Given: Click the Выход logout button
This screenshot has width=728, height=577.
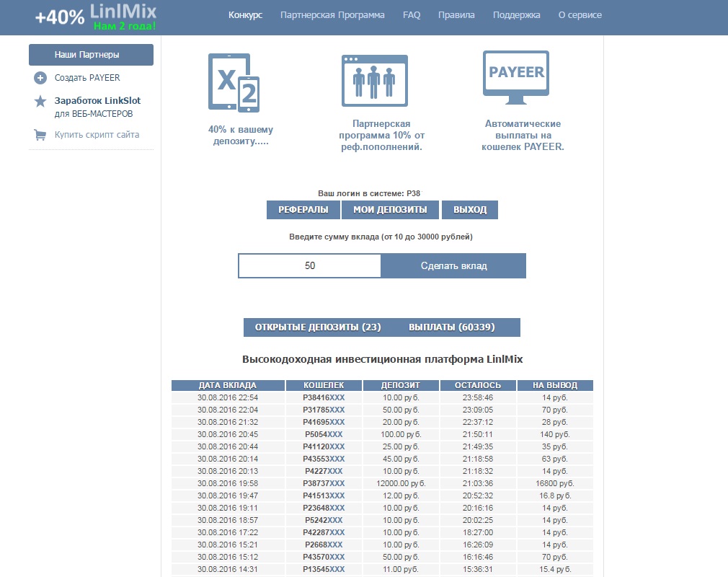Looking at the screenshot, I should pyautogui.click(x=469, y=210).
